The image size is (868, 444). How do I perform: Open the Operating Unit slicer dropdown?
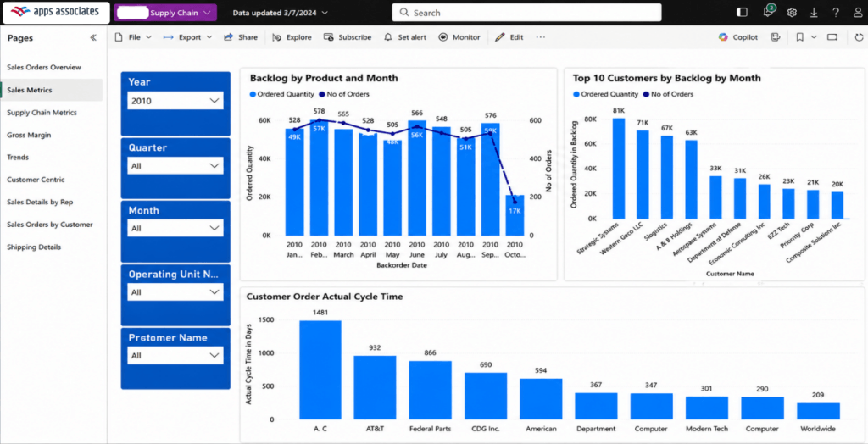pos(175,292)
